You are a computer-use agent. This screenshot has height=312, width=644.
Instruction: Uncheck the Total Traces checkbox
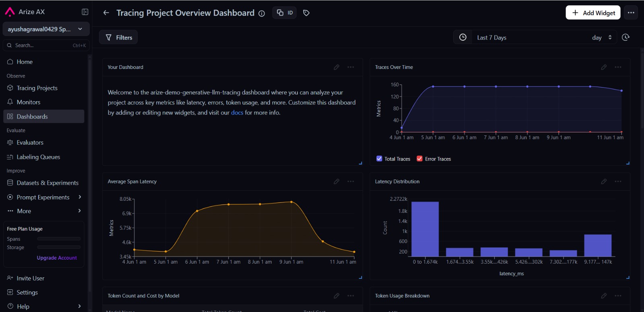pos(379,159)
